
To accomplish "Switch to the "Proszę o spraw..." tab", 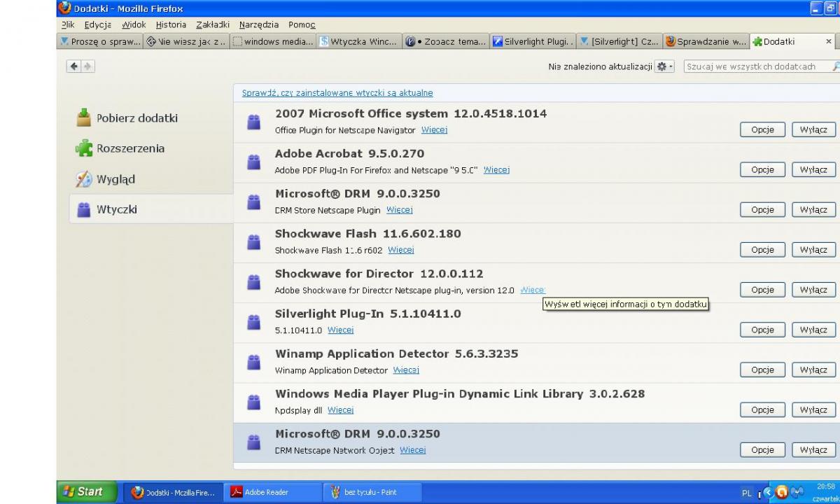I will [101, 41].
